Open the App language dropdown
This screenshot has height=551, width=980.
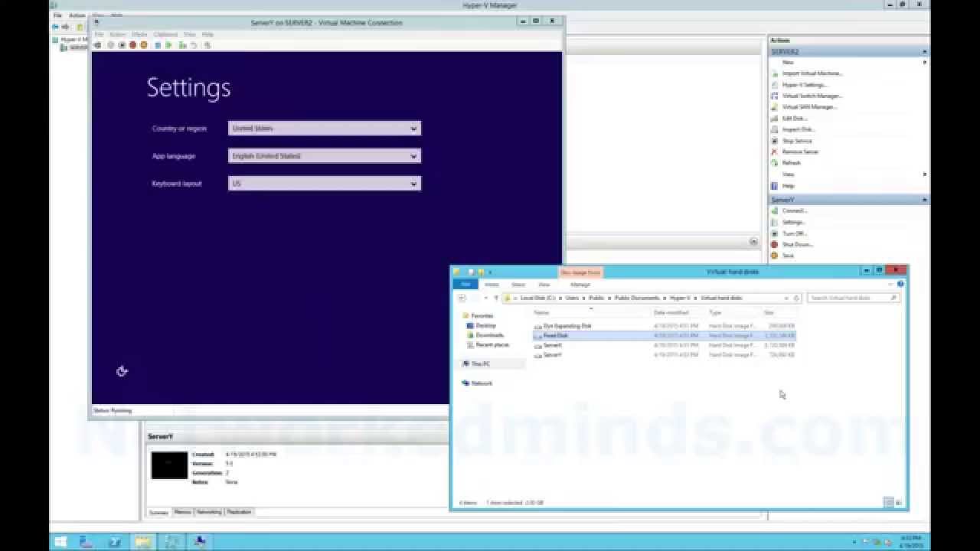coord(325,156)
